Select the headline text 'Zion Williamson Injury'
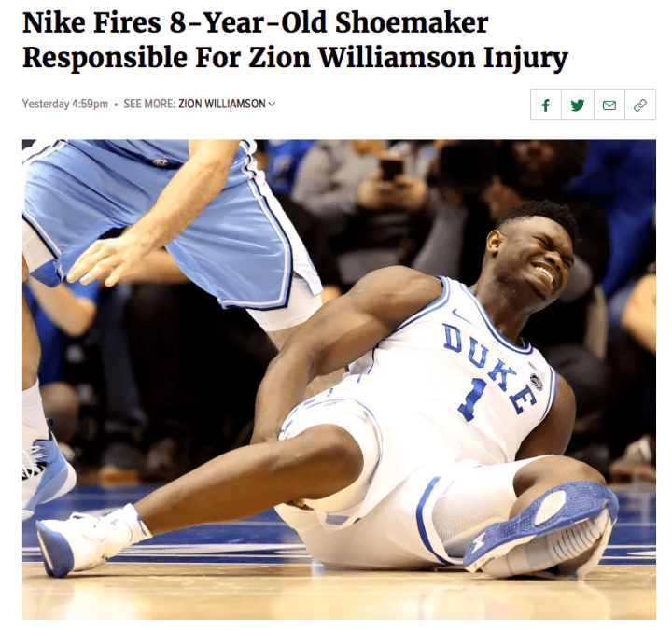This screenshot has width=672, height=630. [x=408, y=58]
